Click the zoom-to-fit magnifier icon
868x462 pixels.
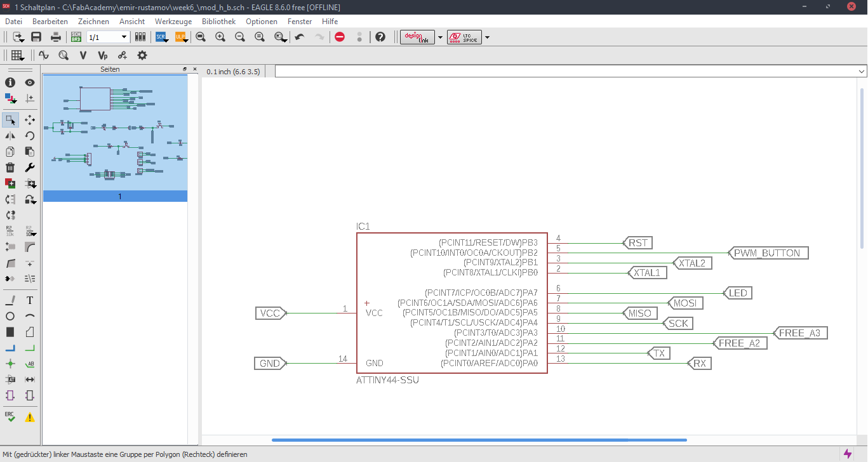coord(201,37)
